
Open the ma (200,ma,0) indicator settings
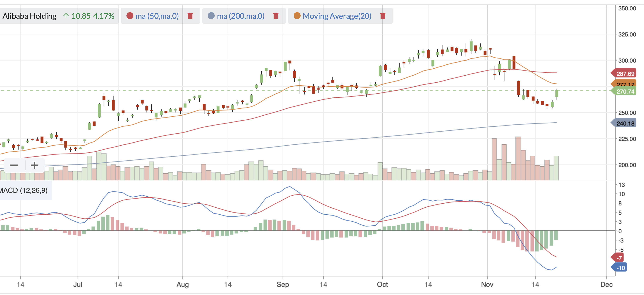[241, 16]
